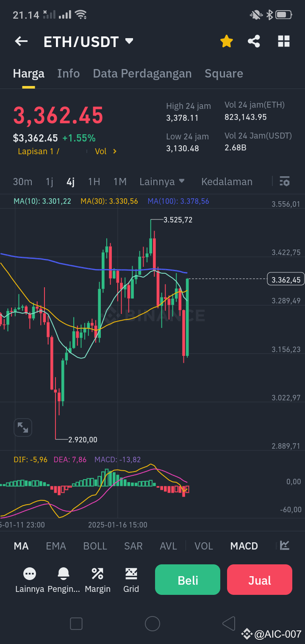Open the Margin trading icon

97,579
